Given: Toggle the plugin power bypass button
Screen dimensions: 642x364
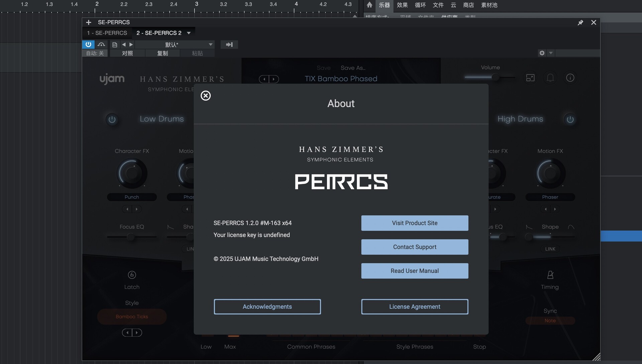Looking at the screenshot, I should click(x=88, y=44).
